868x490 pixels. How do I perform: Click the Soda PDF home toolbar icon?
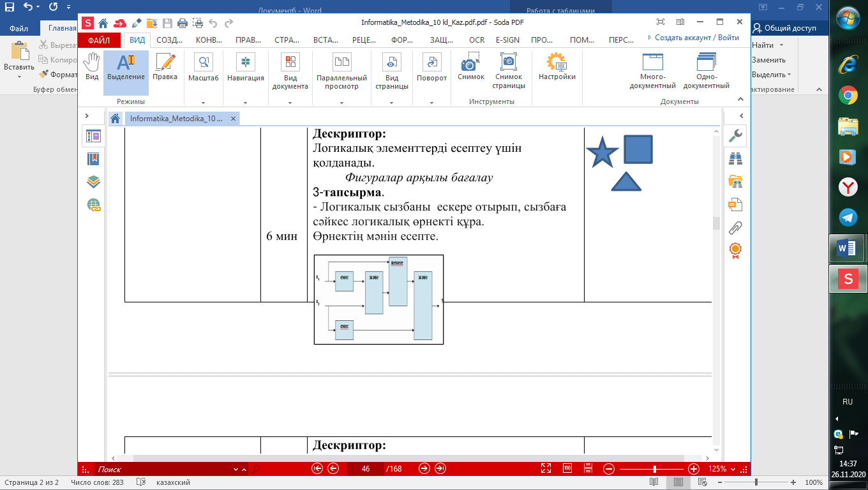103,24
